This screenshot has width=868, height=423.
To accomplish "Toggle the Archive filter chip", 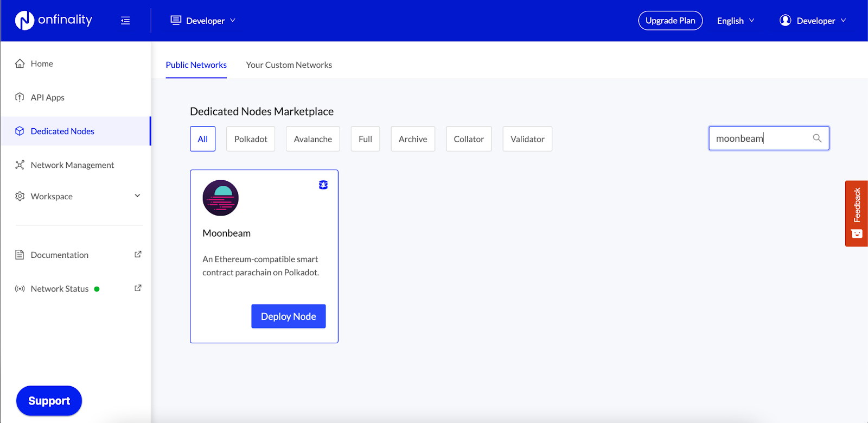I will tap(412, 139).
